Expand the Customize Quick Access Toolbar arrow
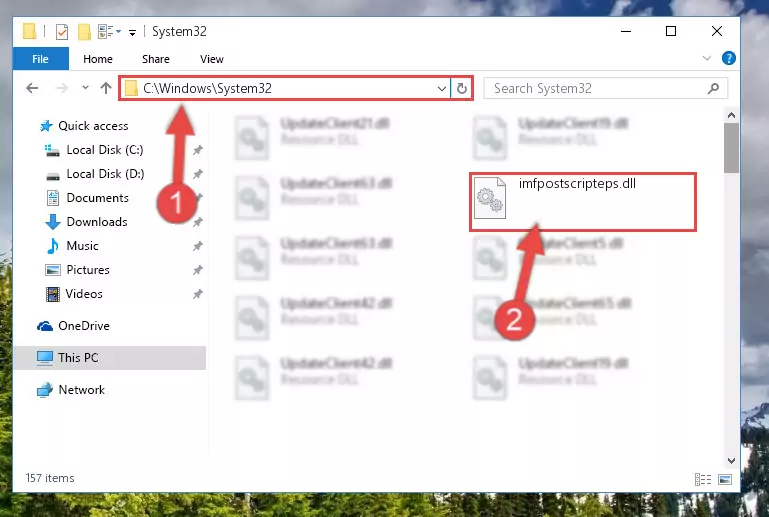Viewport: 769px width, 517px height. (x=132, y=32)
